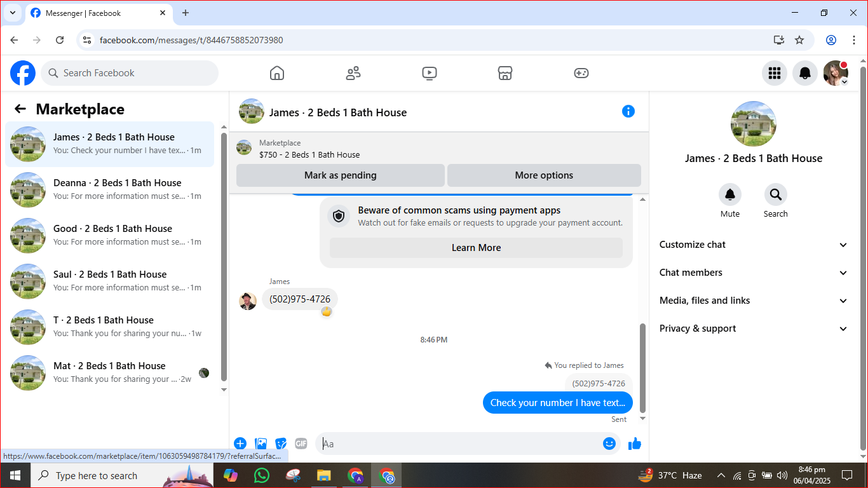Viewport: 868px width, 488px height.
Task: Click the replied quote (502)975-4726
Action: pos(599,383)
